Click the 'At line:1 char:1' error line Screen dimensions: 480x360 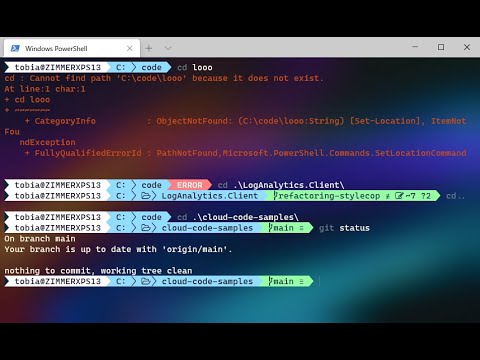click(45, 89)
